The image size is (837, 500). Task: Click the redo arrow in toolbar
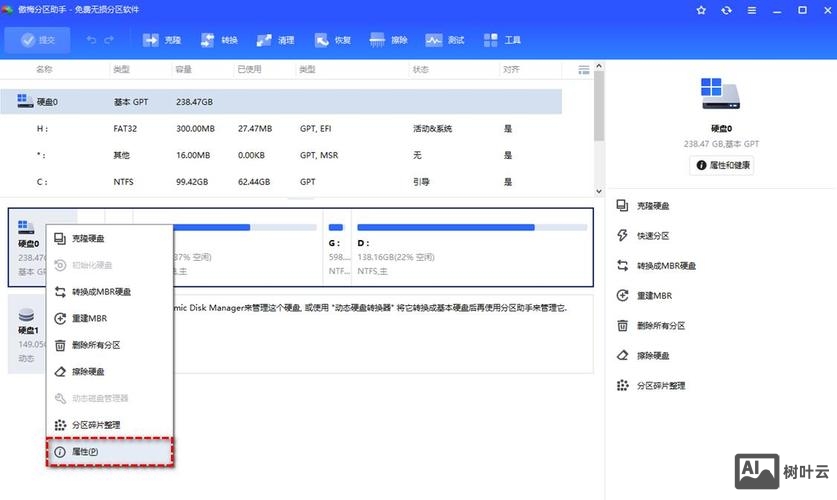109,40
